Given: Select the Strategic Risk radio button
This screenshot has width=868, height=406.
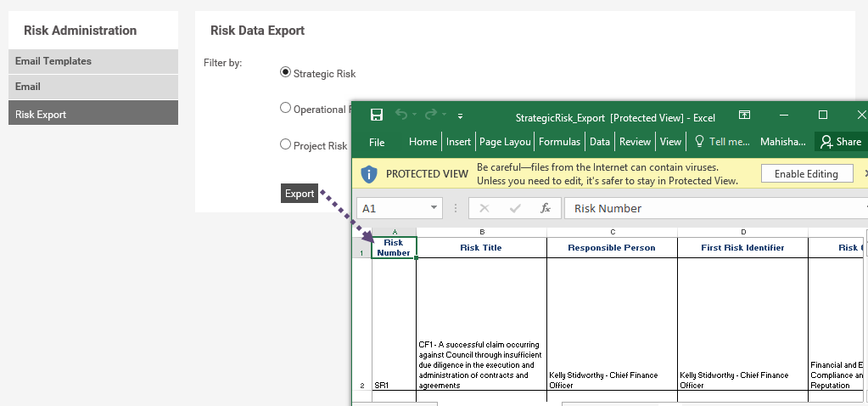Looking at the screenshot, I should pyautogui.click(x=285, y=72).
